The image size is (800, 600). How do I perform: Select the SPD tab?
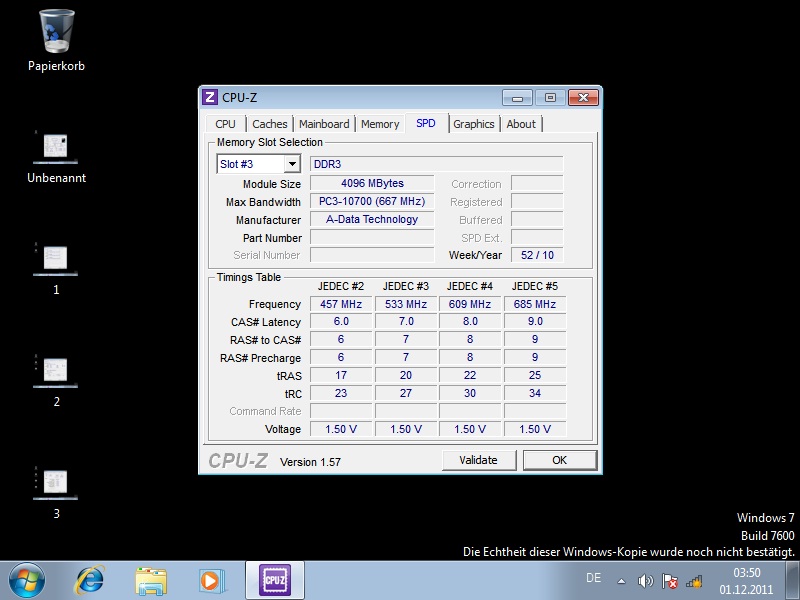coord(426,123)
